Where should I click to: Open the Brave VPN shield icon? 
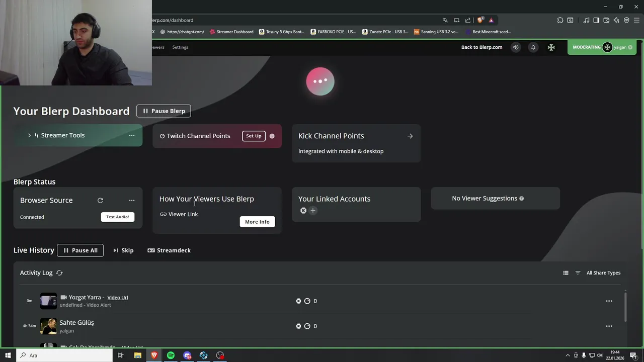pyautogui.click(x=626, y=20)
